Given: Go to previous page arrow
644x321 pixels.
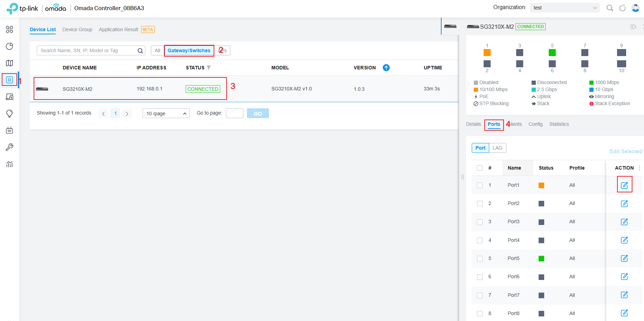Looking at the screenshot, I should click(103, 114).
